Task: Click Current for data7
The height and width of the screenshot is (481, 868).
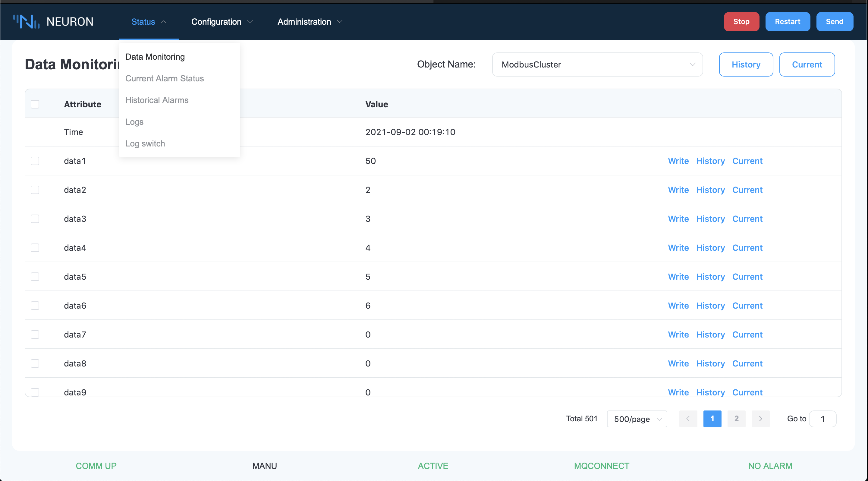Action: pos(747,335)
